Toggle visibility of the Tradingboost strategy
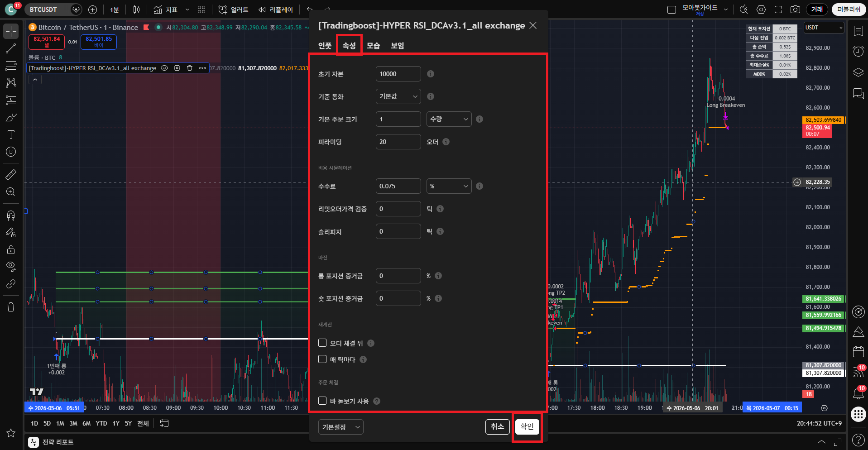Screen dimensions: 868x450 click(164, 68)
